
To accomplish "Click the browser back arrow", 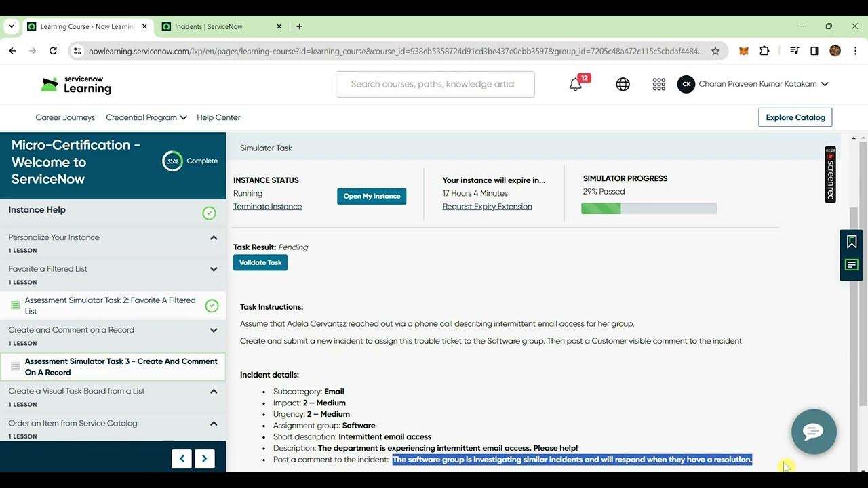I will pyautogui.click(x=12, y=51).
